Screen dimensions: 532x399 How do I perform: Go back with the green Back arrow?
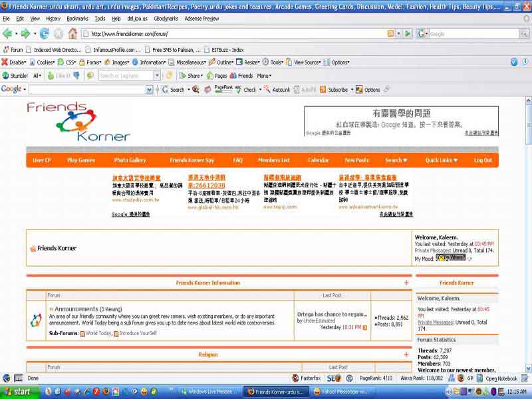point(7,34)
